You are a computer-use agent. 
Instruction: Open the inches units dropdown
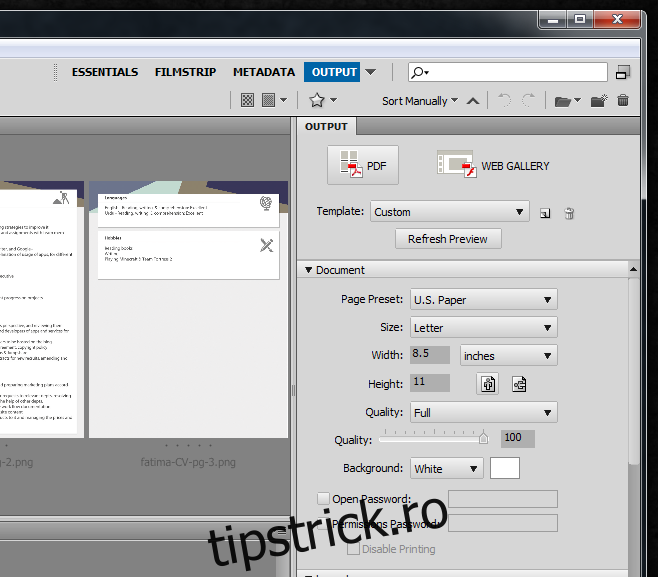click(508, 355)
